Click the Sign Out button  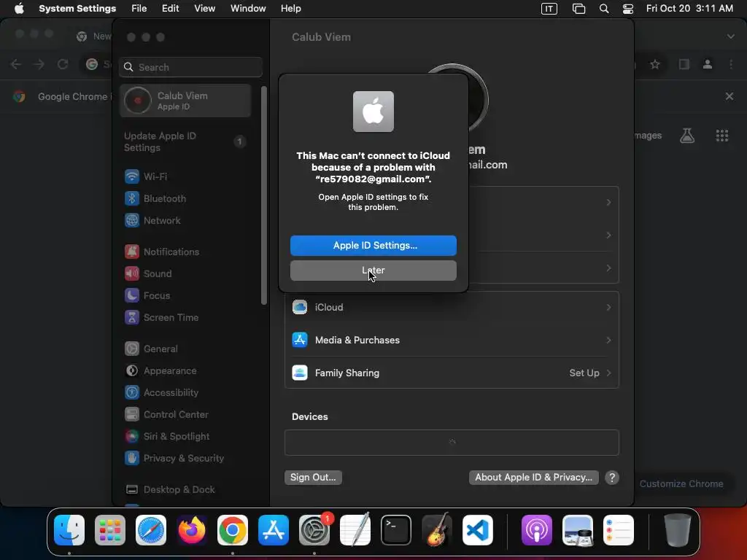313,477
